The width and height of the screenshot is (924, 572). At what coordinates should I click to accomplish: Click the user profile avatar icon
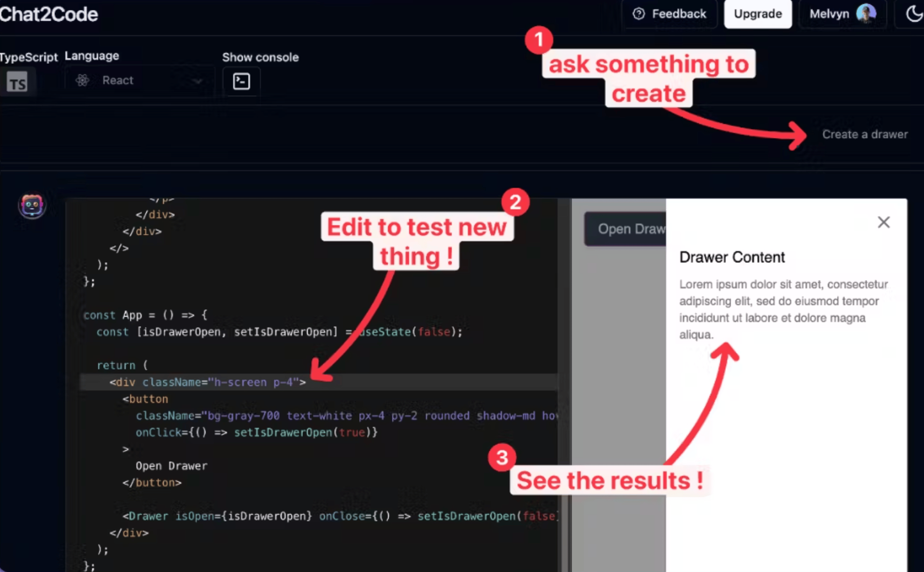coord(867,13)
